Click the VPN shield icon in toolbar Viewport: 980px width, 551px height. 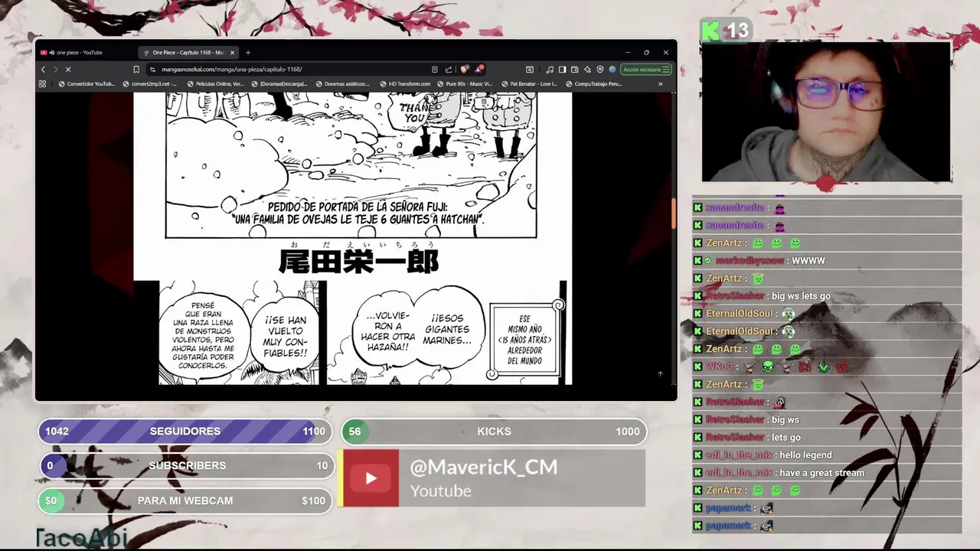coord(599,70)
